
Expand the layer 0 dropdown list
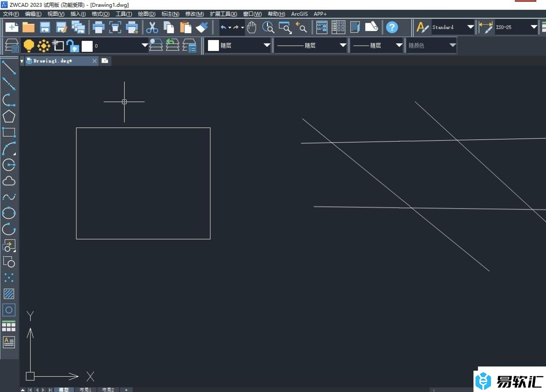point(145,46)
